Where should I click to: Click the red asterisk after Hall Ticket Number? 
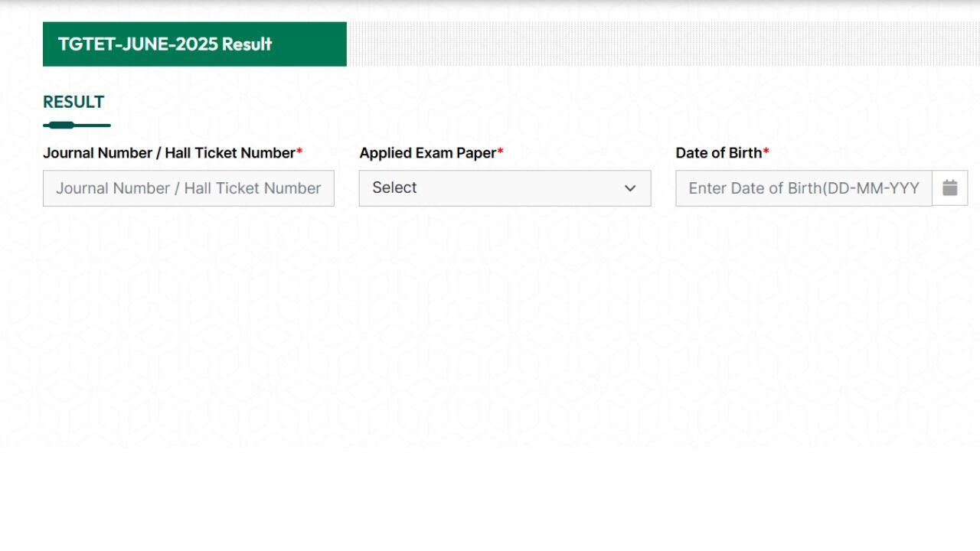[x=299, y=152]
